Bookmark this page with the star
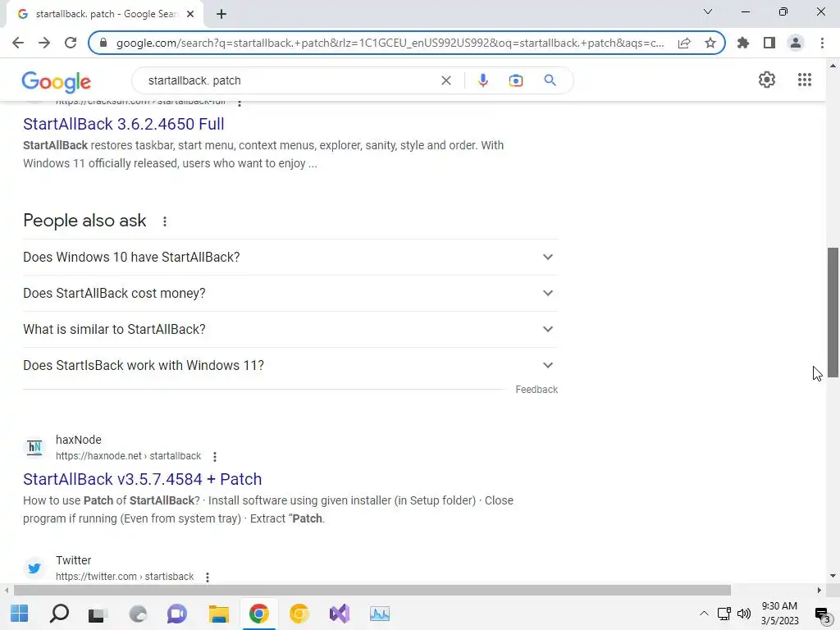The image size is (840, 630). 710,43
